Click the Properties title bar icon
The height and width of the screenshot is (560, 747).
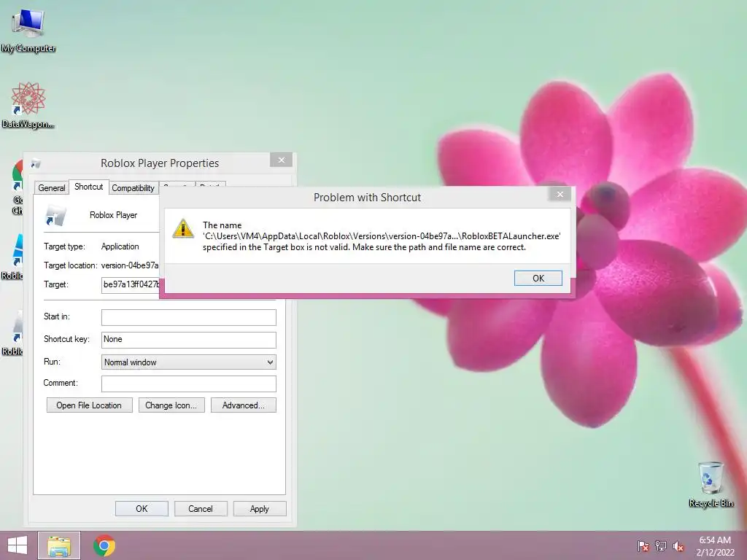click(x=36, y=163)
